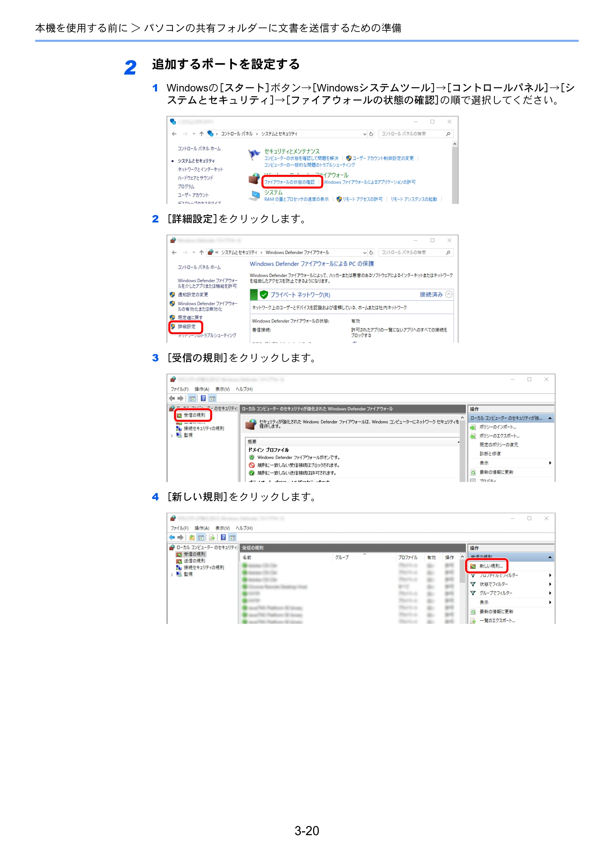Click 既定のポリシーの復元 action
614x868 pixels.
499,445
